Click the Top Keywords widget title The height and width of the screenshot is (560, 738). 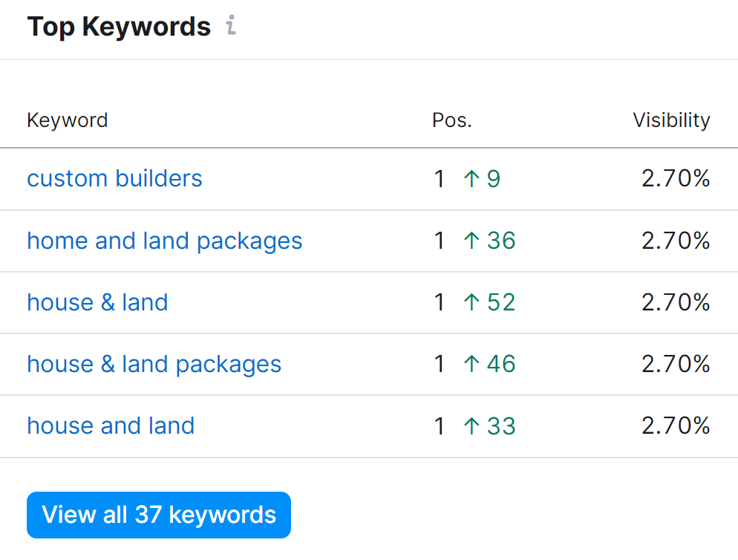click(x=119, y=27)
